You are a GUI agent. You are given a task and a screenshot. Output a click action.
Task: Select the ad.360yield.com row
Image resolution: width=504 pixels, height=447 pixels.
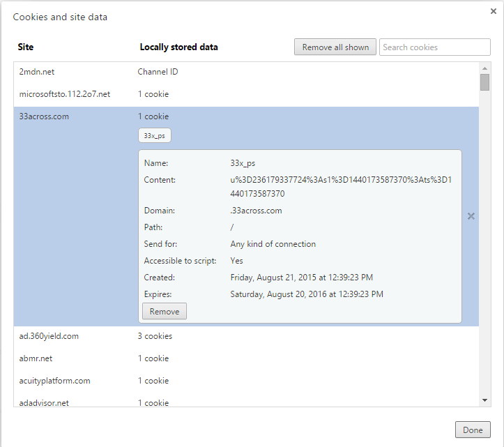246,336
